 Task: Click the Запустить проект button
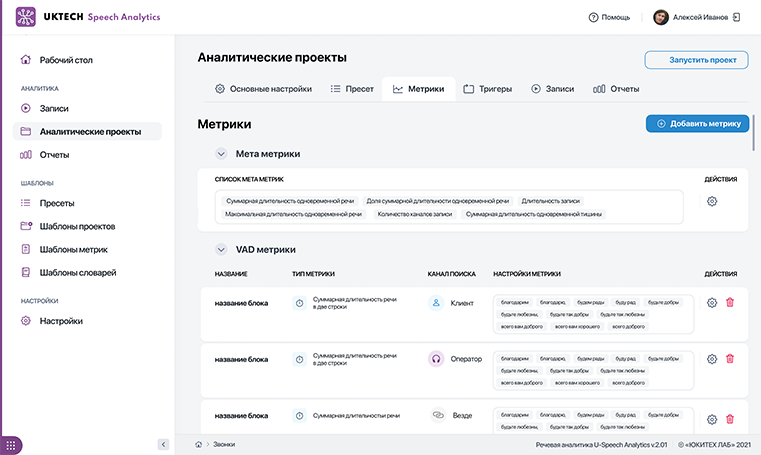pos(696,60)
